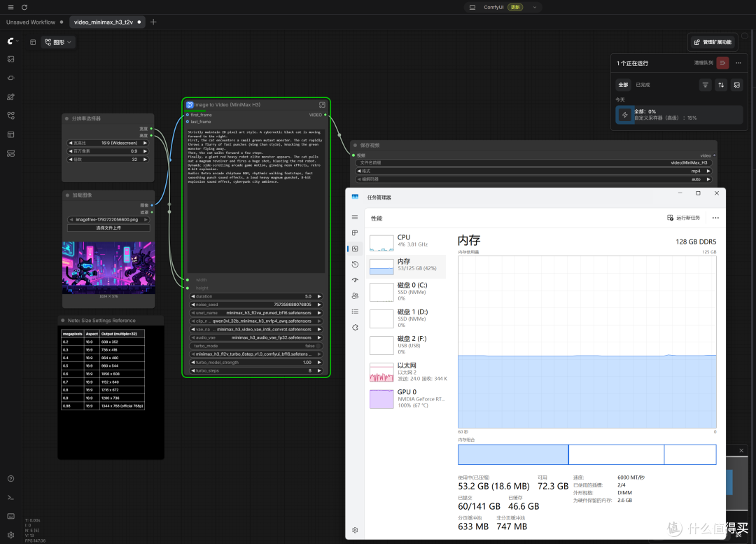Screen dimensions: 756x544
Task: Open the ComfyUI console terminal icon
Action: click(11, 497)
